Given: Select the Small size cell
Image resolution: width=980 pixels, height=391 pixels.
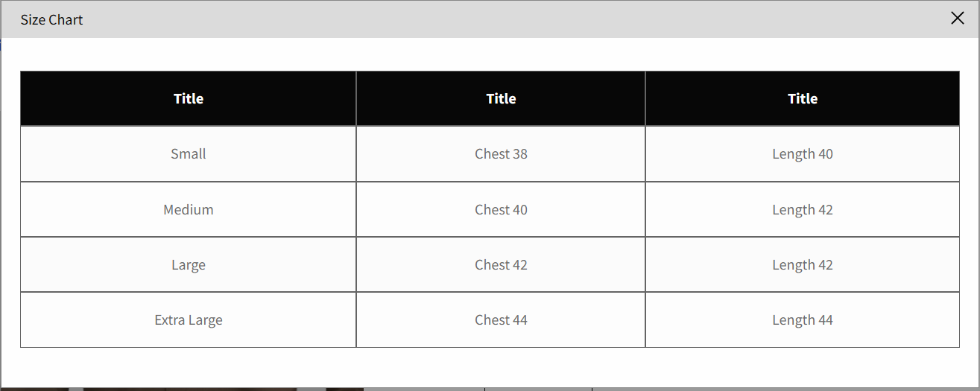Looking at the screenshot, I should coord(189,154).
